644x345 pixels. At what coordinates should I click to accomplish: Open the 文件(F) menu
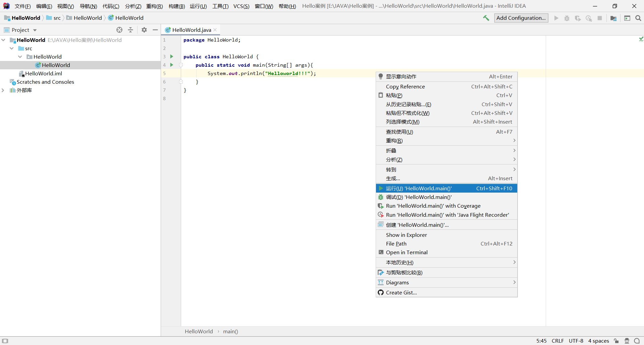tap(23, 6)
